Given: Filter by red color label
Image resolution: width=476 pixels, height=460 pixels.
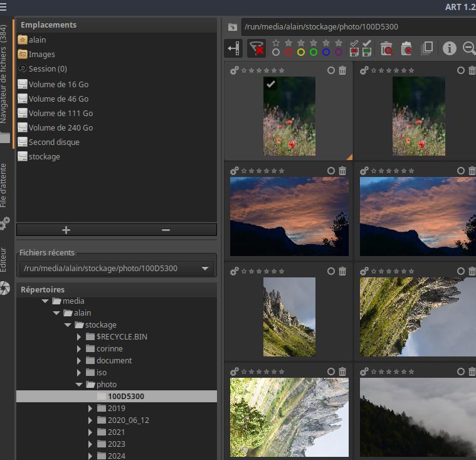Looking at the screenshot, I should (x=288, y=53).
